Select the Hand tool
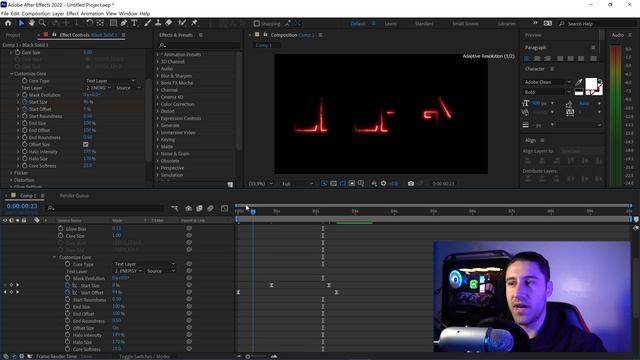Screen dimensions: 640x360 click(x=31, y=23)
